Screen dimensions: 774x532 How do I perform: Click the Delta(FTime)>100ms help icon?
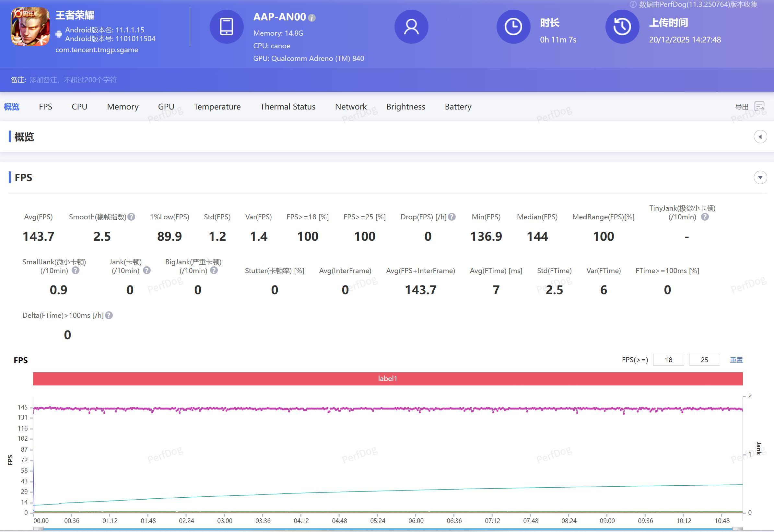[x=109, y=315]
